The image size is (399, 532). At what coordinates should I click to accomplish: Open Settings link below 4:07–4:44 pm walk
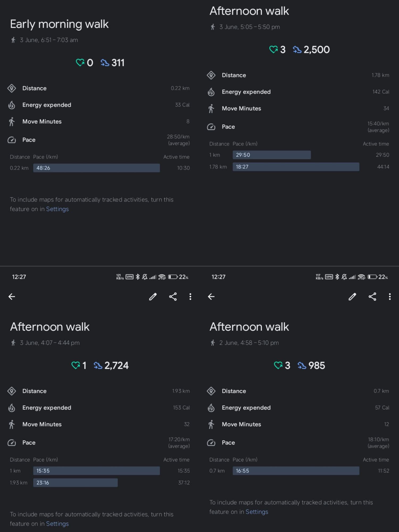pyautogui.click(x=57, y=524)
